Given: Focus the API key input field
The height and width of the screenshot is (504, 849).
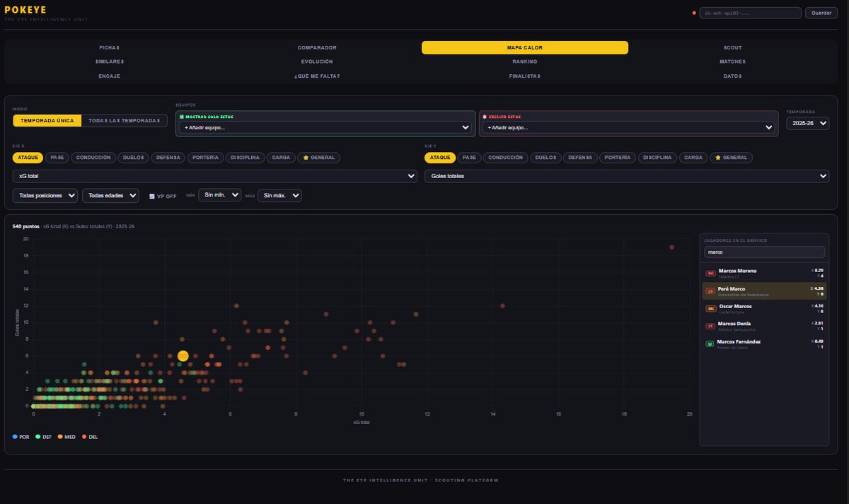Looking at the screenshot, I should tap(750, 13).
